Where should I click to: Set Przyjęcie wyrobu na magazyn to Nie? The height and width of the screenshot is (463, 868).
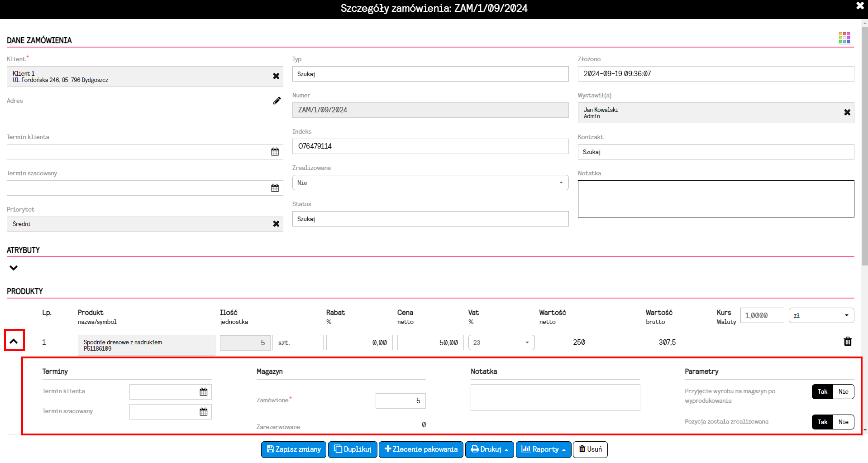coord(843,391)
